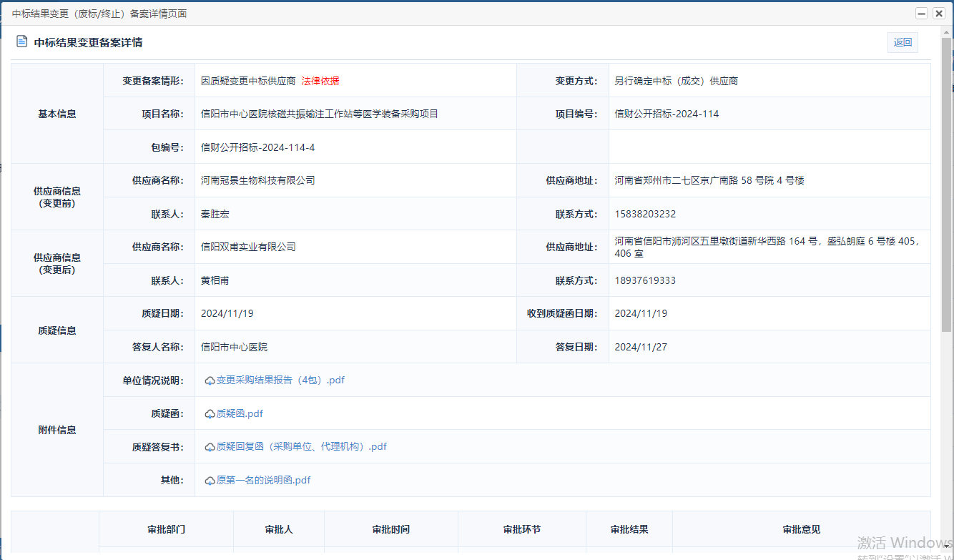Viewport: 954px width, 560px height.
Task: Minimize the 备案详情页面 dialog window
Action: (x=922, y=14)
